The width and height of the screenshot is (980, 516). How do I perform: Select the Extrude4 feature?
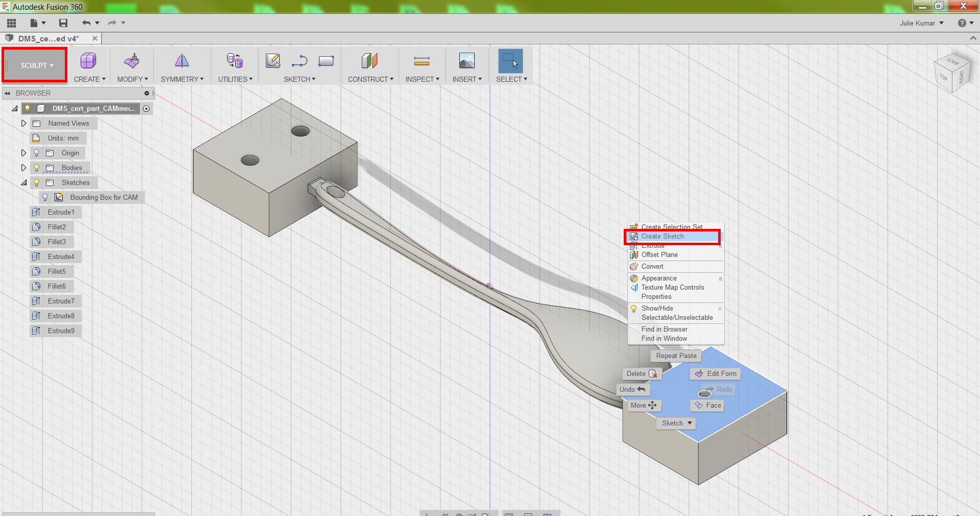tap(56, 256)
